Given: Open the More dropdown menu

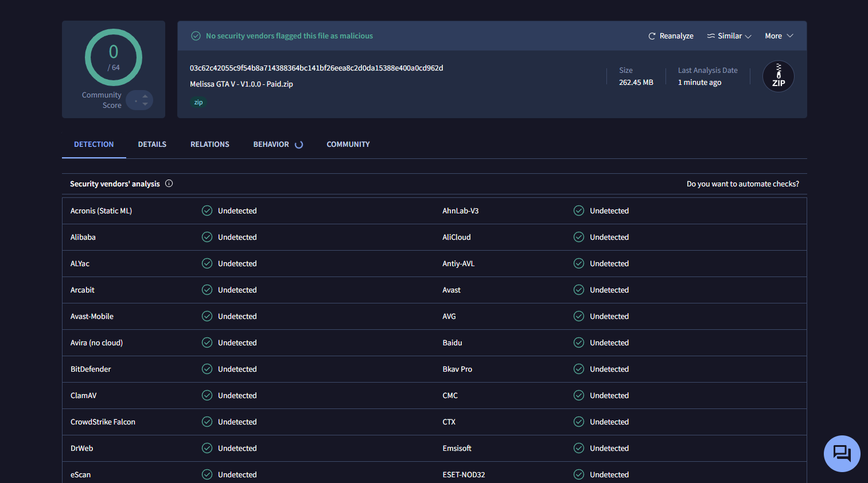Looking at the screenshot, I should click(x=779, y=36).
